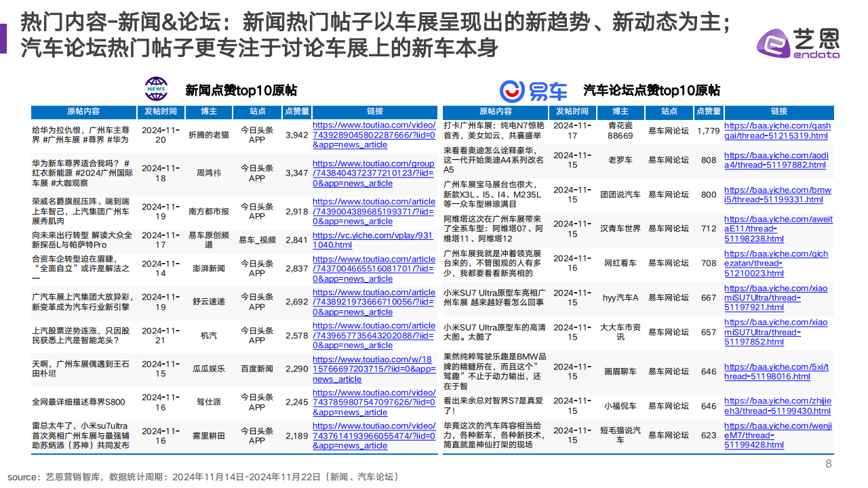This screenshot has width=868, height=488.
Task: Open yiche xiaomiSU7Ultra thread-51197852 link
Action: click(x=776, y=332)
